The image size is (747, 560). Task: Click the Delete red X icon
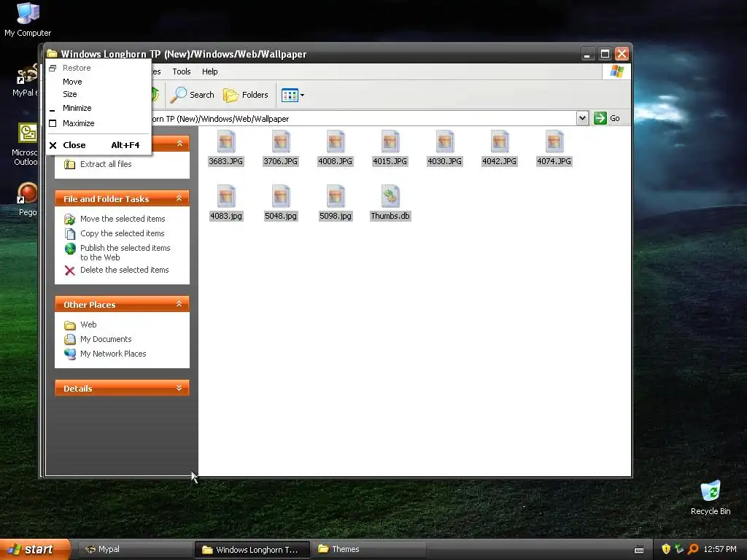(x=69, y=271)
